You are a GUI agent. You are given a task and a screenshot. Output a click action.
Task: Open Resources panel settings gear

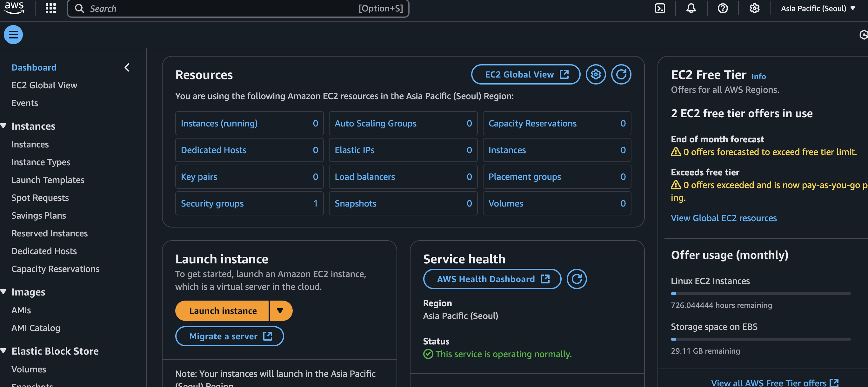coord(595,74)
